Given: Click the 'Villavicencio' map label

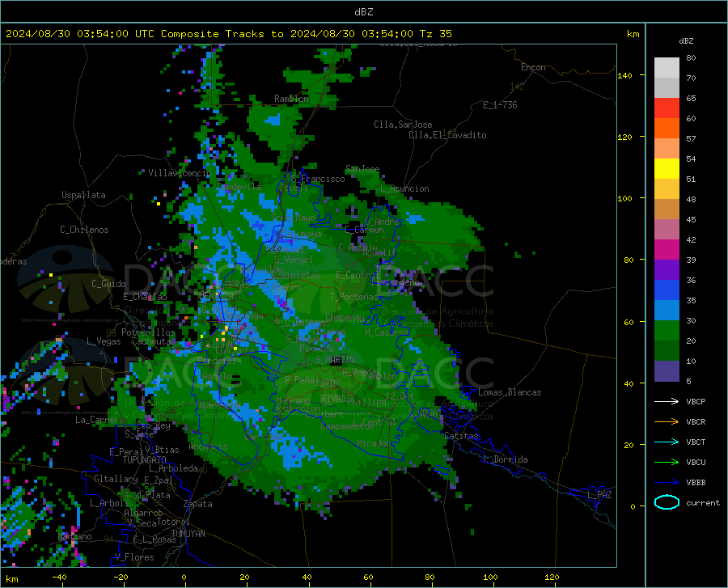Looking at the screenshot, I should (x=180, y=173).
